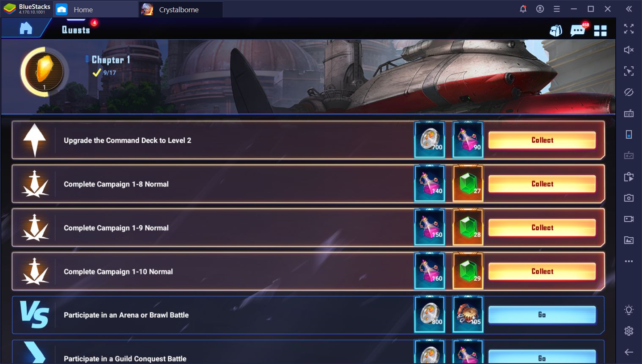The width and height of the screenshot is (642, 364).
Task: Toggle fullscreen with the expand arrows icon
Action: click(629, 29)
